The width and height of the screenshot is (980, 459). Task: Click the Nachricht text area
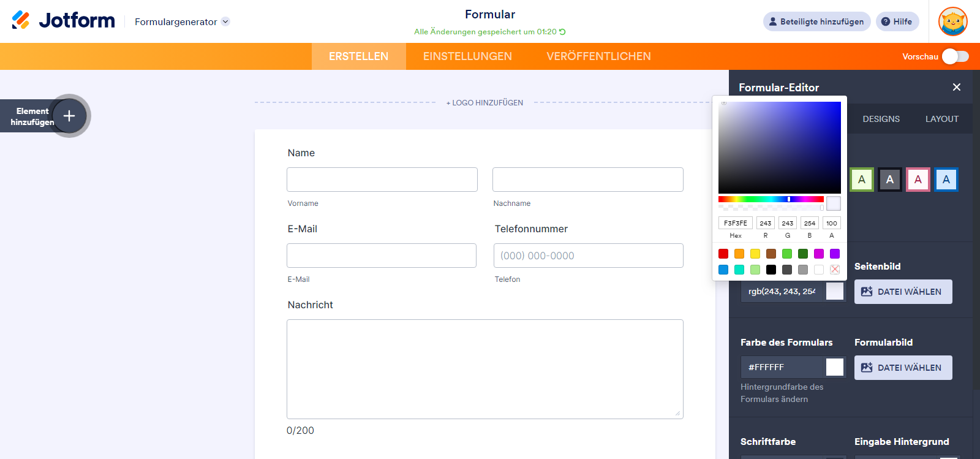484,369
